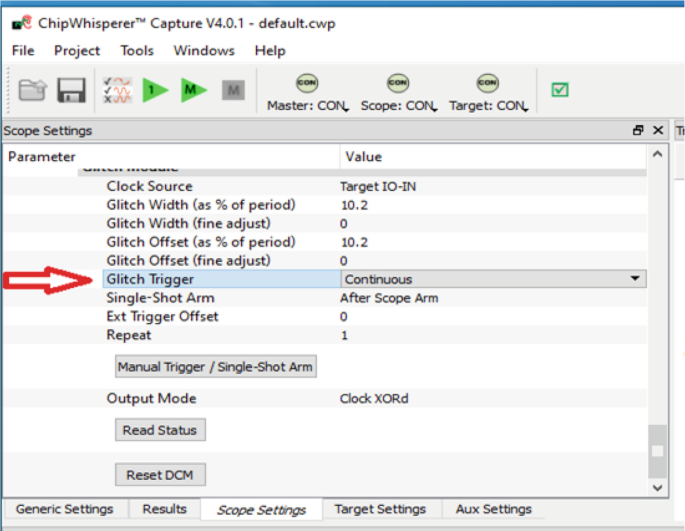Start single capture with green '1' arrow

[x=155, y=91]
